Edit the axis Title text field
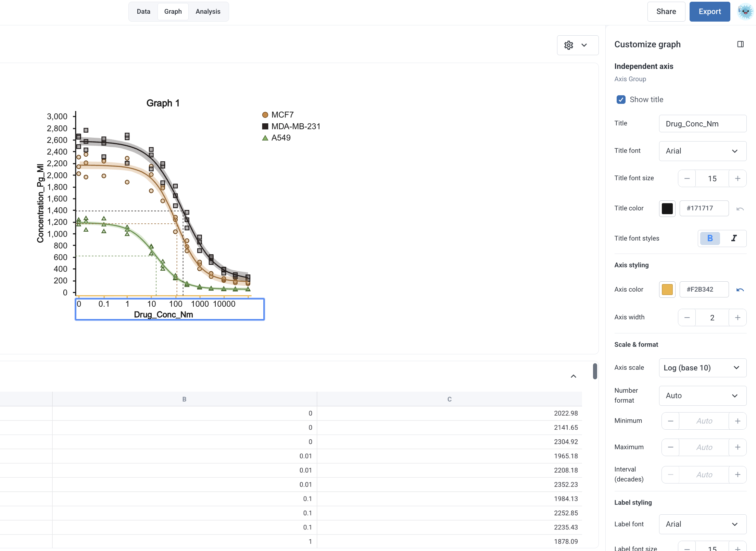 point(703,124)
